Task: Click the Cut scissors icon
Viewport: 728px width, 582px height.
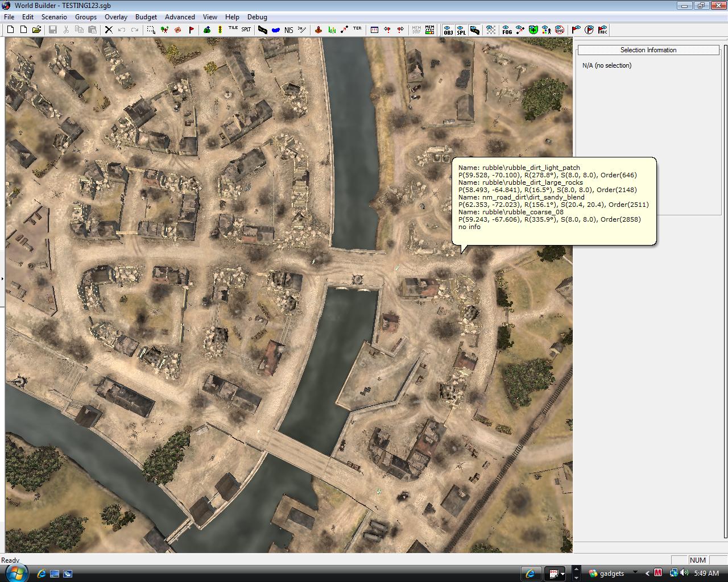Action: [x=66, y=30]
